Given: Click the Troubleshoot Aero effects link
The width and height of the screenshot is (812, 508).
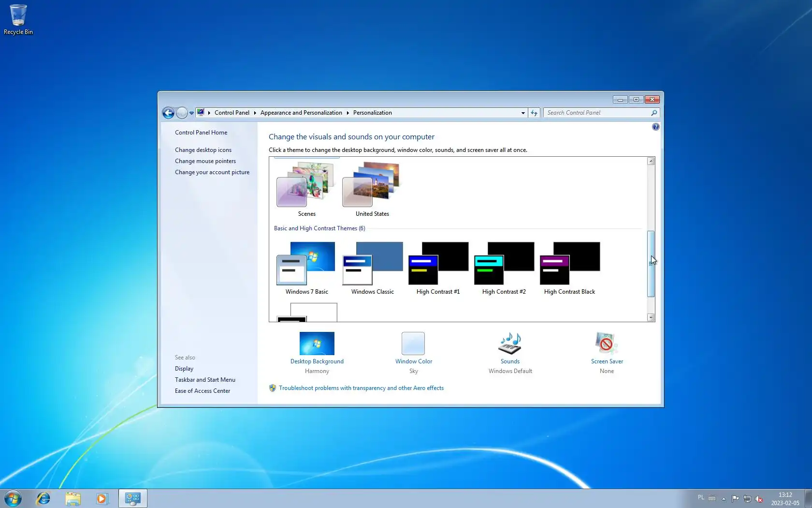Looking at the screenshot, I should 361,388.
